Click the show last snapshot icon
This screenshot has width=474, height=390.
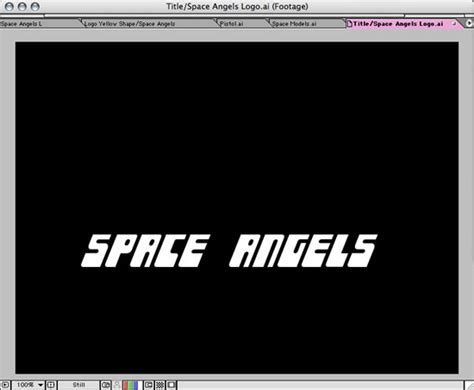pos(117,385)
